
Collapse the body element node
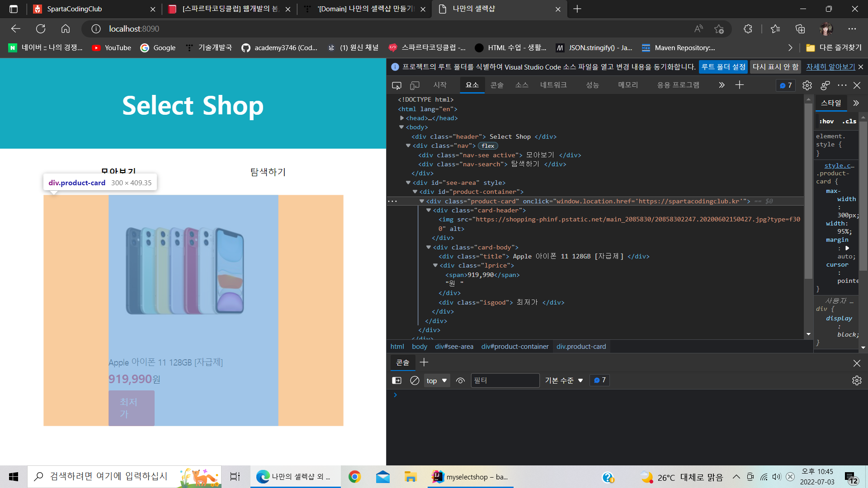coord(401,127)
